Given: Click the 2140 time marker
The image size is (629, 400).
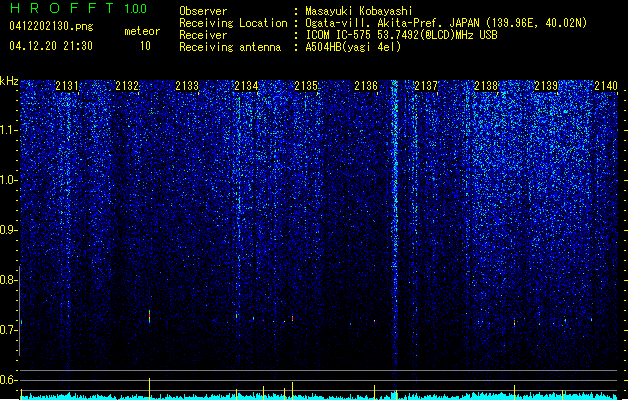Looking at the screenshot, I should (x=606, y=86).
